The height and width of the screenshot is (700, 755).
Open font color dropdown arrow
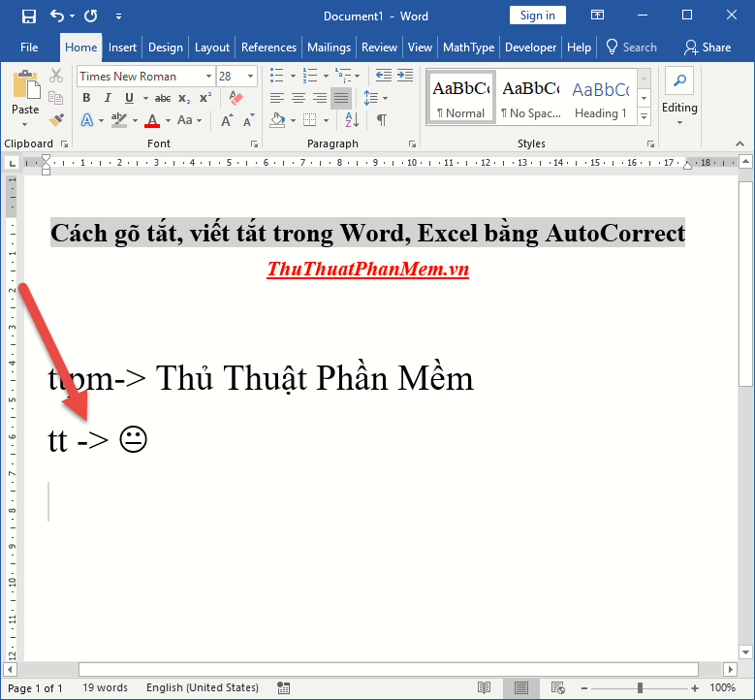coord(168,120)
